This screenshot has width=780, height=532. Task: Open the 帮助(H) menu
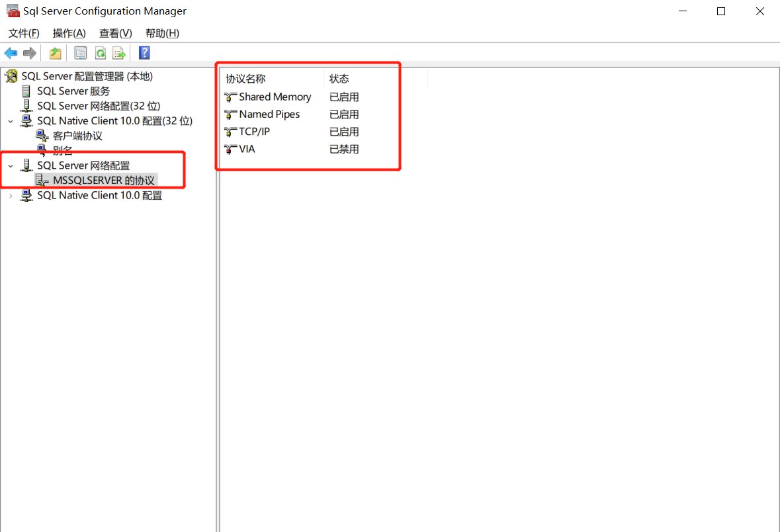click(162, 33)
